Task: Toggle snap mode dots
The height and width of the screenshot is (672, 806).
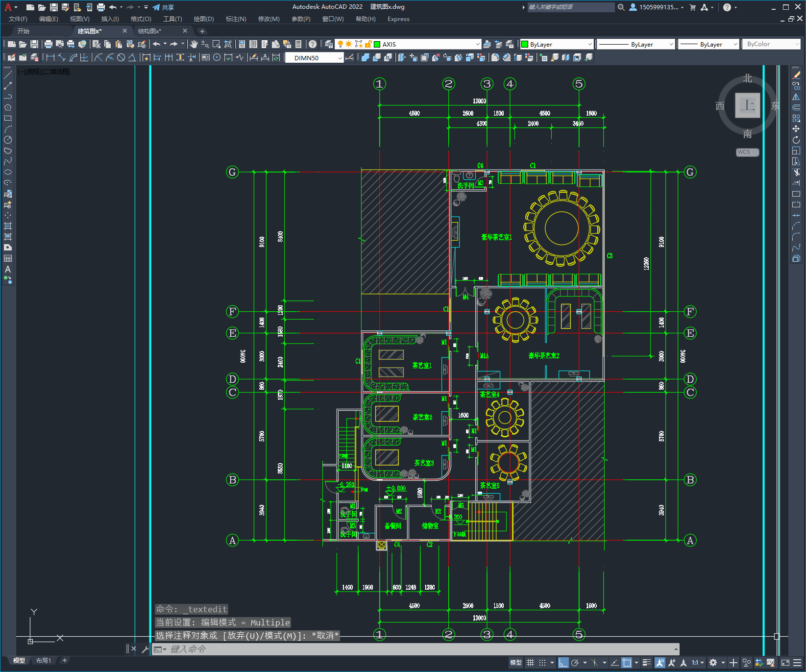Action: coord(542,663)
